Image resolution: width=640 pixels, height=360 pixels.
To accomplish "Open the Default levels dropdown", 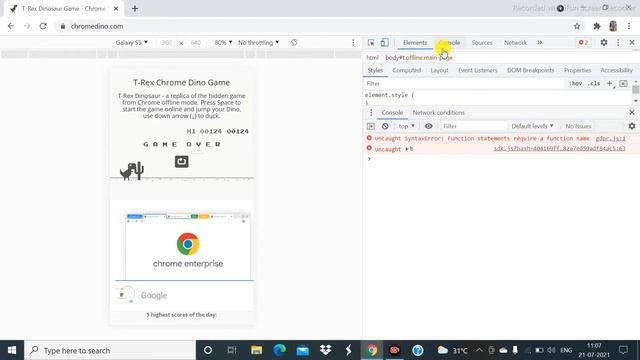I will coord(532,126).
